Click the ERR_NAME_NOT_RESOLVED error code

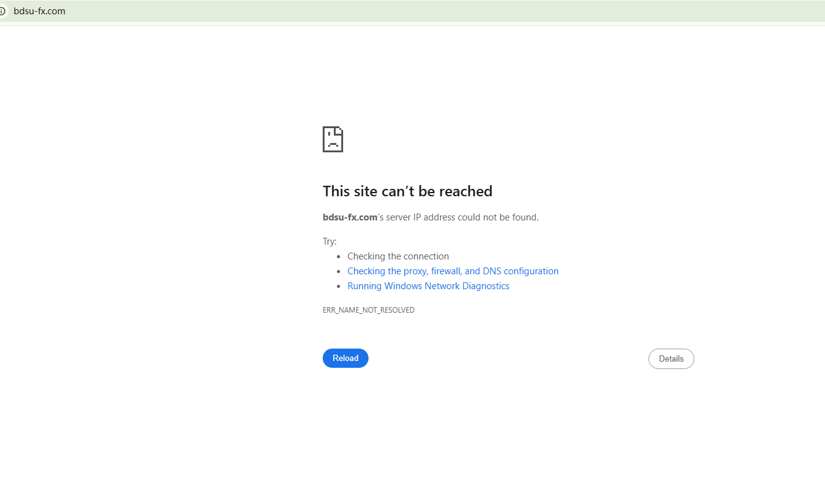(369, 310)
